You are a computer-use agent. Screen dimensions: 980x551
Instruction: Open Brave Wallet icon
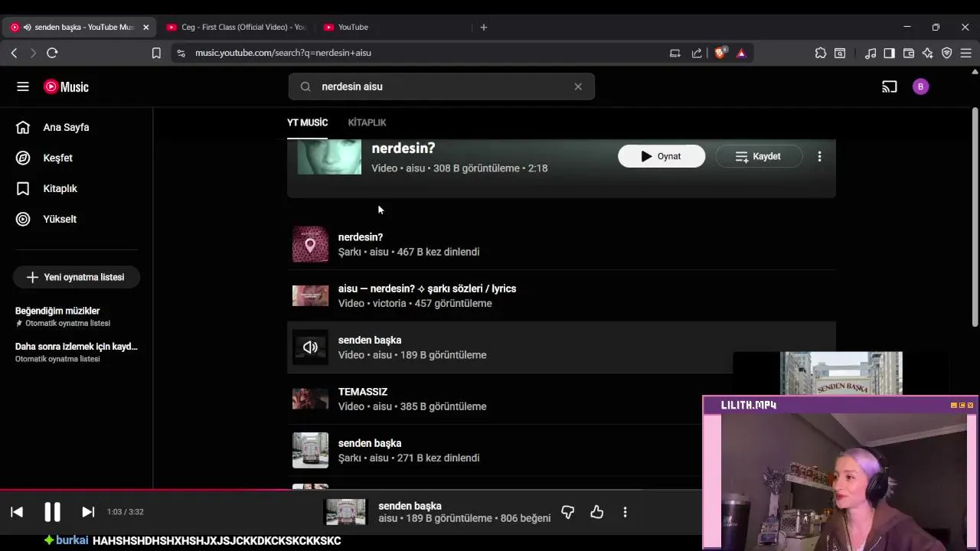pyautogui.click(x=909, y=53)
